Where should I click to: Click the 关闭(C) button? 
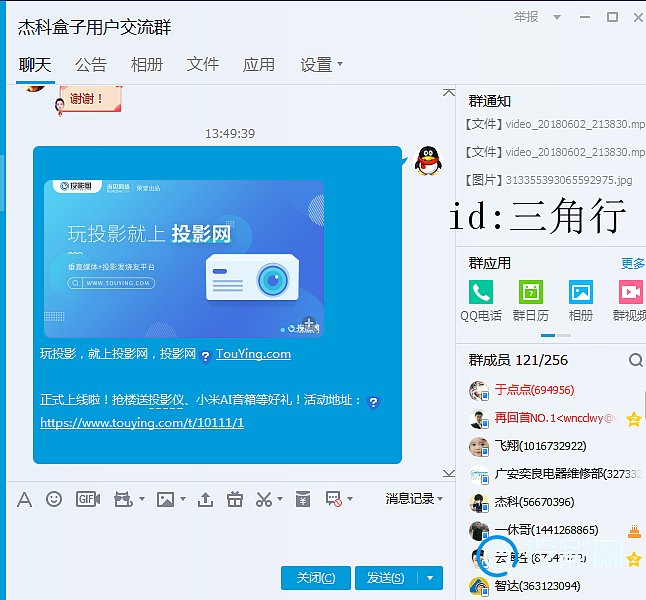316,578
